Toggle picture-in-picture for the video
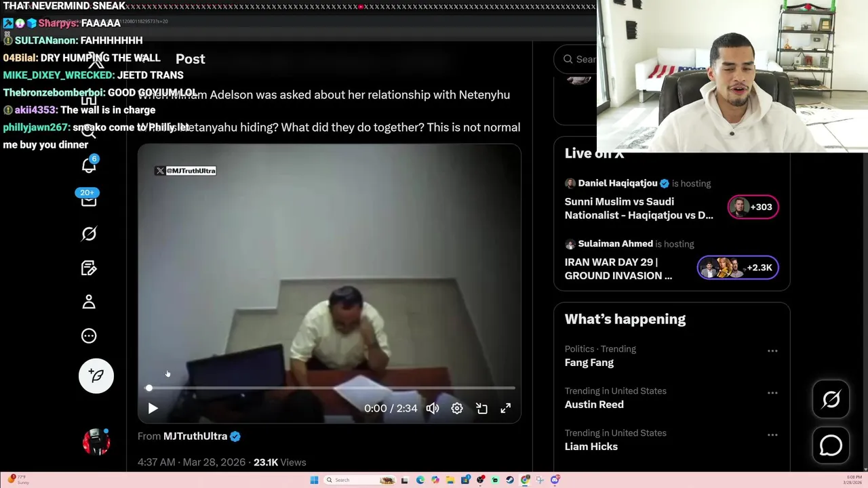Screen dimensions: 868x488 pos(481,408)
